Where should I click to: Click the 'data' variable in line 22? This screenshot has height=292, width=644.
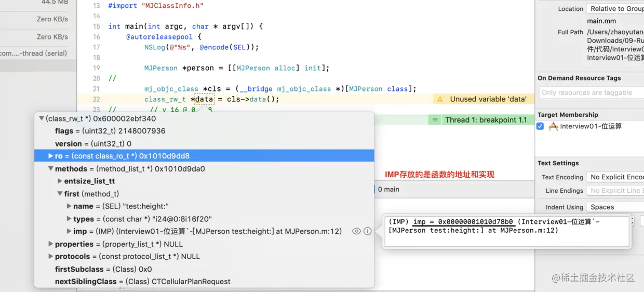[204, 99]
